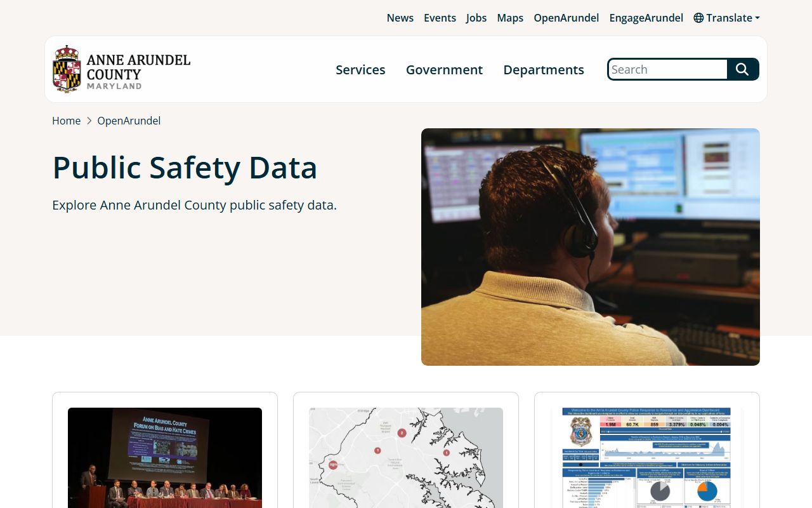
Task: Open the Police Response dashboard card image
Action: click(x=647, y=458)
